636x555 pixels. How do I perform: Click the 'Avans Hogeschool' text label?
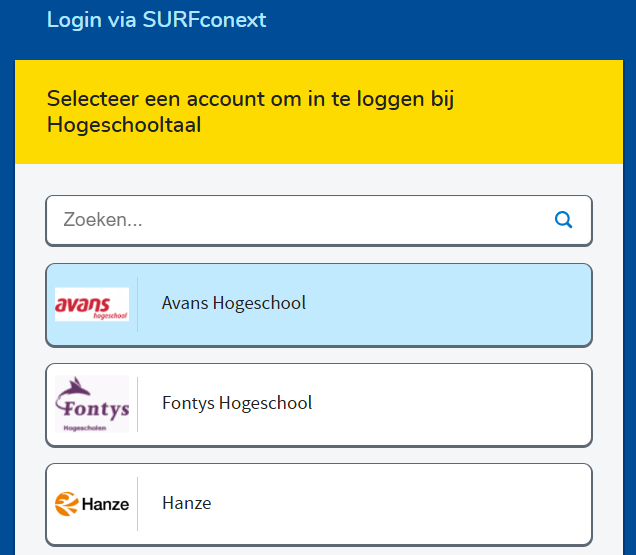click(234, 303)
